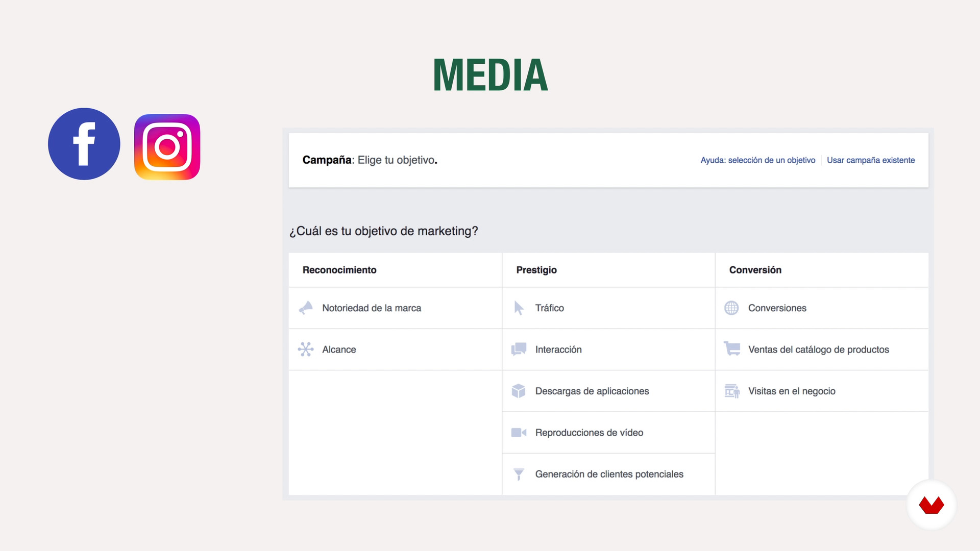Click the Facebook logo icon

84,144
